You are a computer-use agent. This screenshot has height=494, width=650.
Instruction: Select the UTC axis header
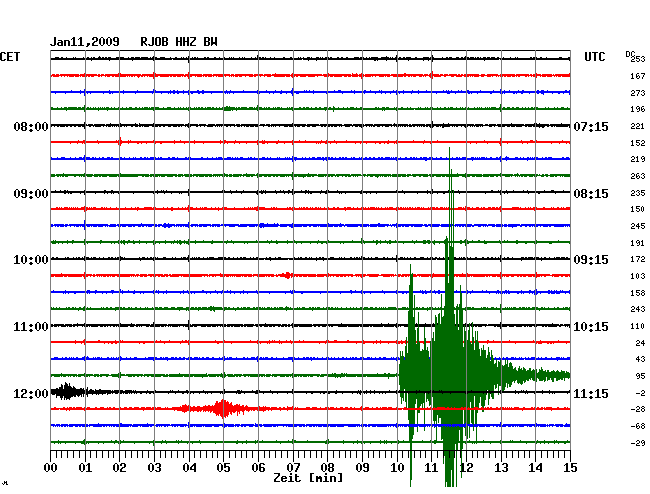[594, 57]
